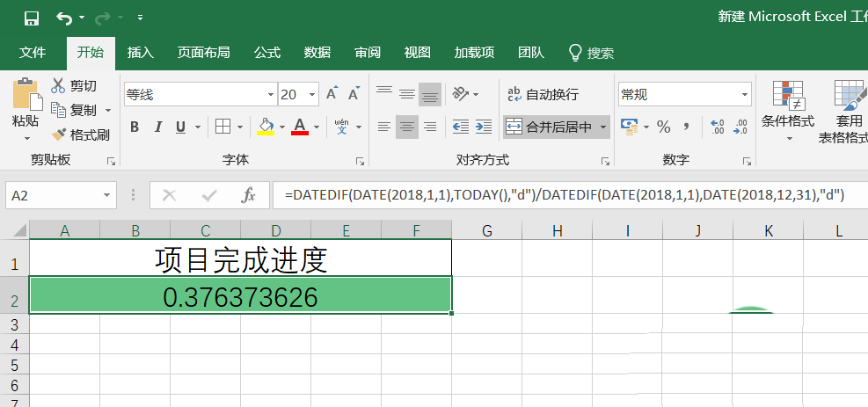Image resolution: width=868 pixels, height=407 pixels.
Task: Increase font size with large A icon
Action: click(x=332, y=93)
